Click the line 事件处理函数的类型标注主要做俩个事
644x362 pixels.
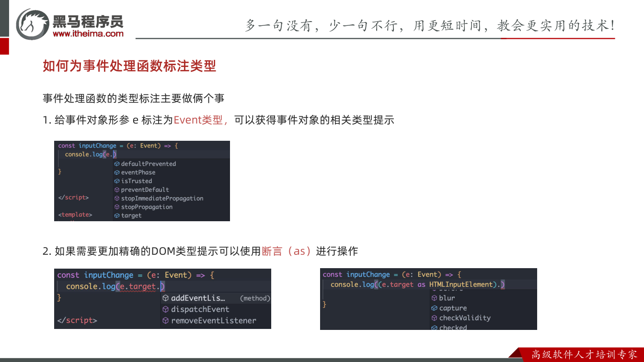coord(134,99)
